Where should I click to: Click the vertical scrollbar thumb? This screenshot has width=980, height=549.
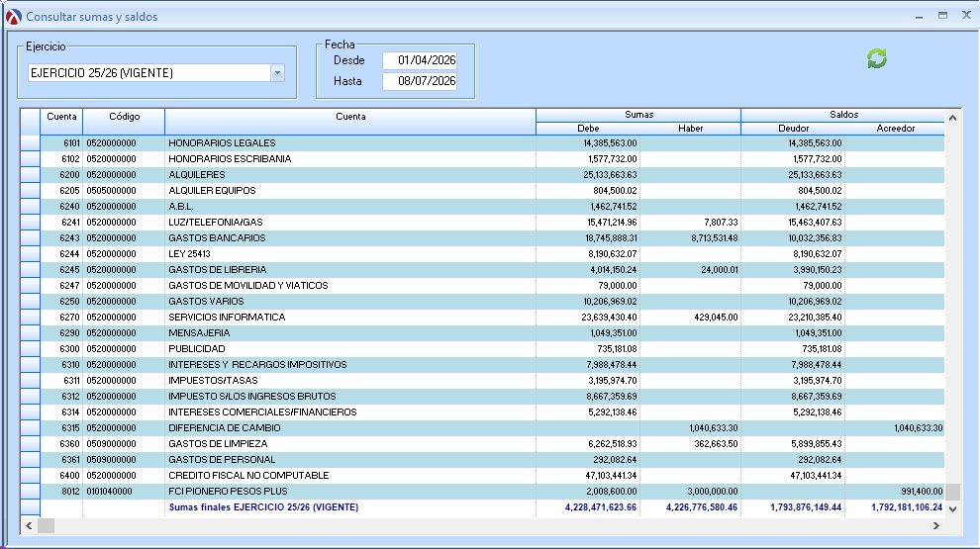[x=952, y=493]
